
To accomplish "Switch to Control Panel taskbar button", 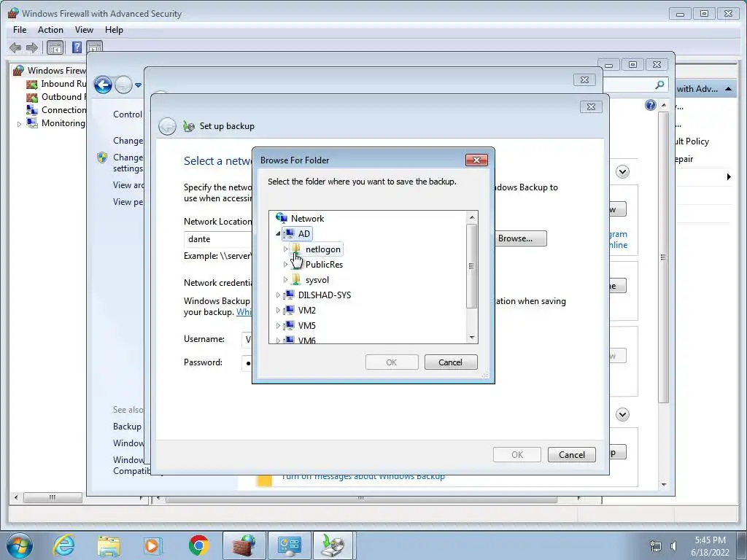I will (289, 545).
